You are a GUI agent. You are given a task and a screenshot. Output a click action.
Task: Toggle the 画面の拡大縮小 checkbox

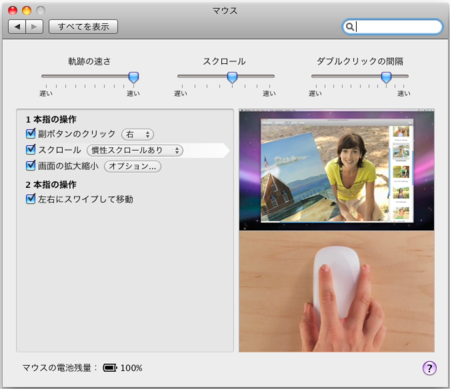(31, 165)
